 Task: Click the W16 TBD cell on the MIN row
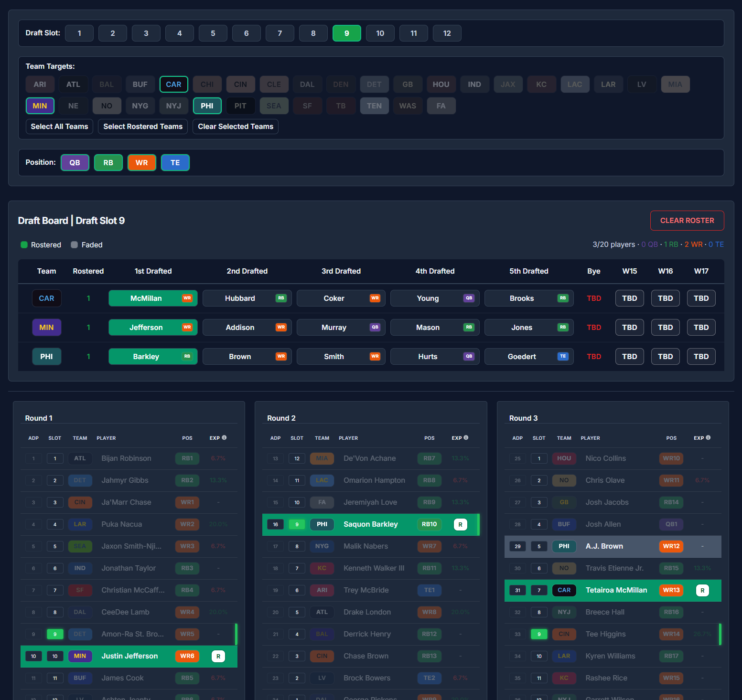[x=665, y=327]
